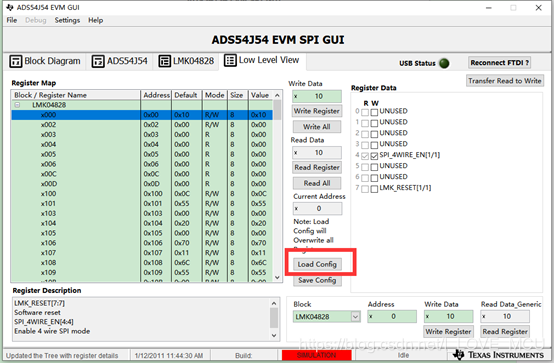Click Reconnect FTDI button
The height and width of the screenshot is (363, 554).
[x=500, y=63]
